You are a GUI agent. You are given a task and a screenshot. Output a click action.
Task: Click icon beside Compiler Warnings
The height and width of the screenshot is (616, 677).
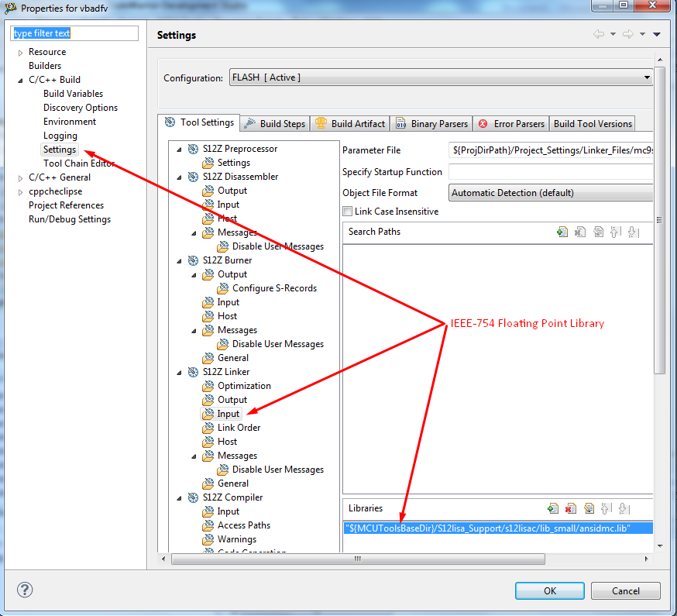208,539
